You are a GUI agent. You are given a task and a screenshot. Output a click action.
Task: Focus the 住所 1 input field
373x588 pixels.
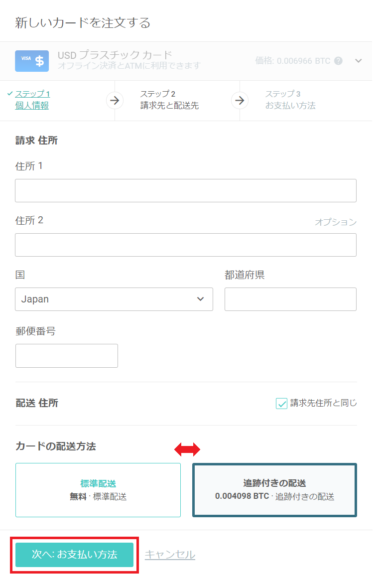(186, 190)
